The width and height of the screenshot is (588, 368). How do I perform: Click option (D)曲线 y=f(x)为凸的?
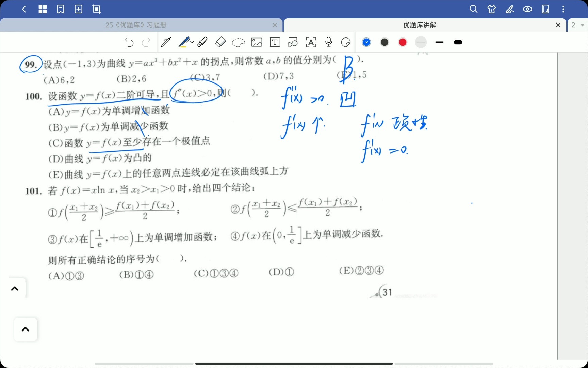(x=100, y=158)
